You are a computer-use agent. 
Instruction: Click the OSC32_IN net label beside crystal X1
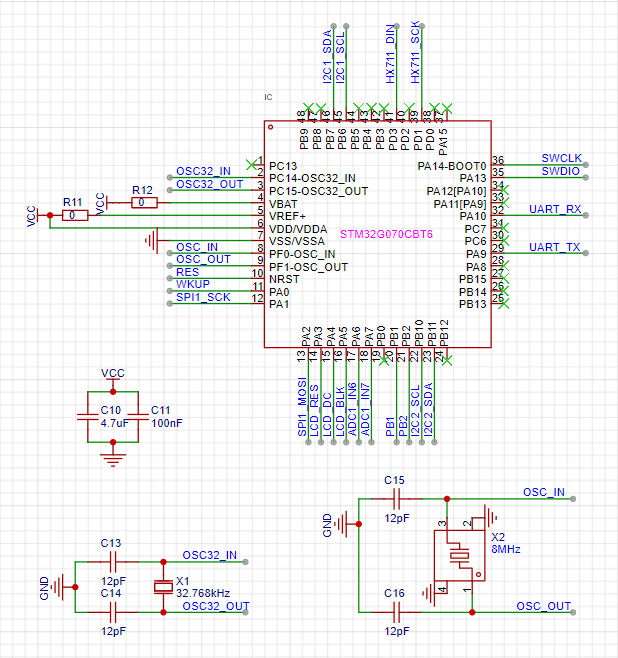(x=210, y=555)
